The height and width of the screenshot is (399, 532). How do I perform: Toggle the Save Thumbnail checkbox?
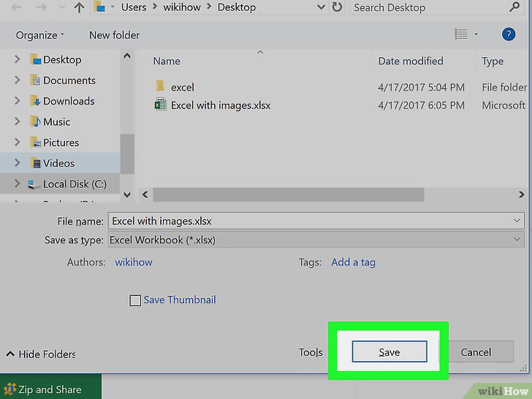[135, 300]
